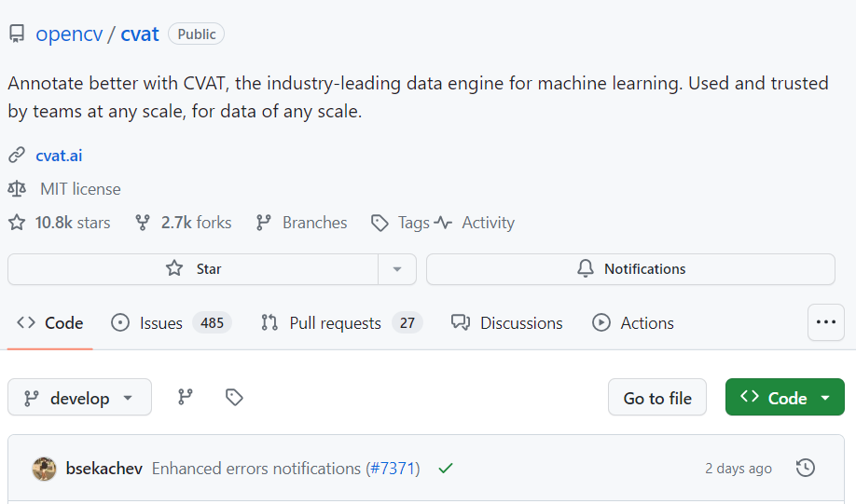The image size is (856, 504).
Task: Open the MIT license text
Action: 80,189
